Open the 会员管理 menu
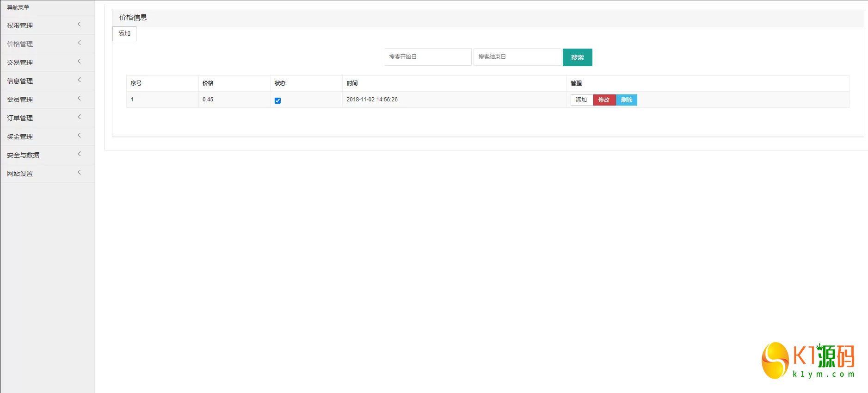This screenshot has width=868, height=393. click(x=47, y=100)
